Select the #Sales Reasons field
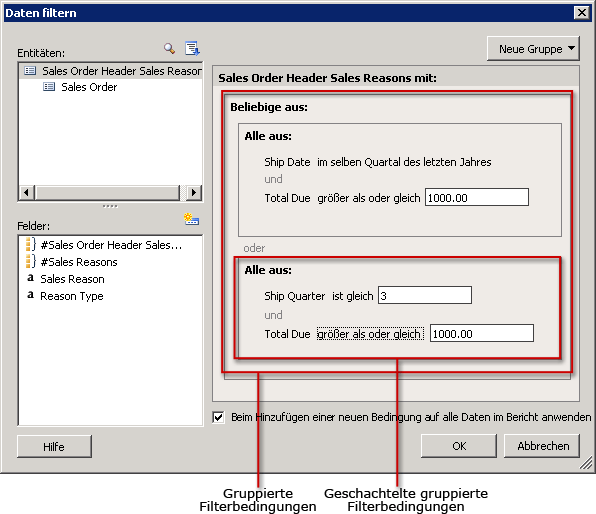The height and width of the screenshot is (514, 596). (79, 262)
